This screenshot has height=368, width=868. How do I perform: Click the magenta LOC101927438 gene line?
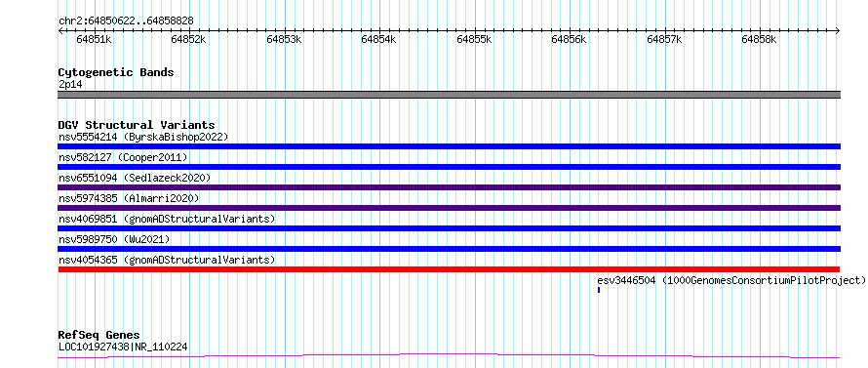449,355
